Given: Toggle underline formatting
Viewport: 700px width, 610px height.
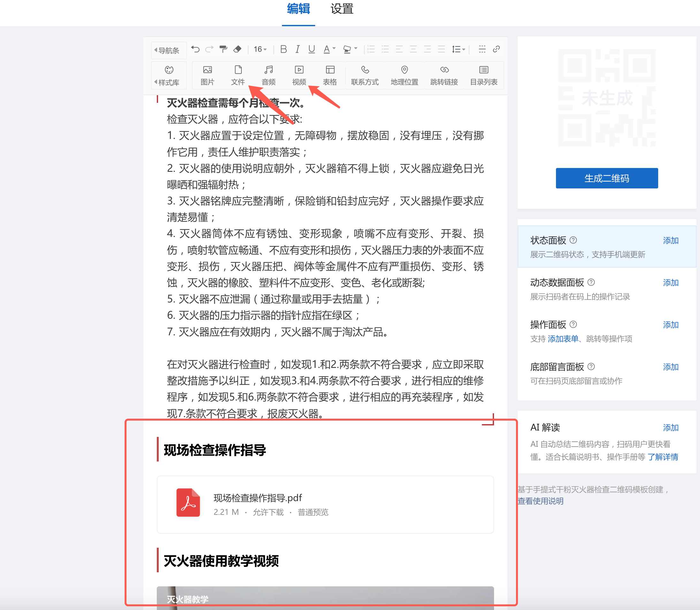Looking at the screenshot, I should click(311, 50).
